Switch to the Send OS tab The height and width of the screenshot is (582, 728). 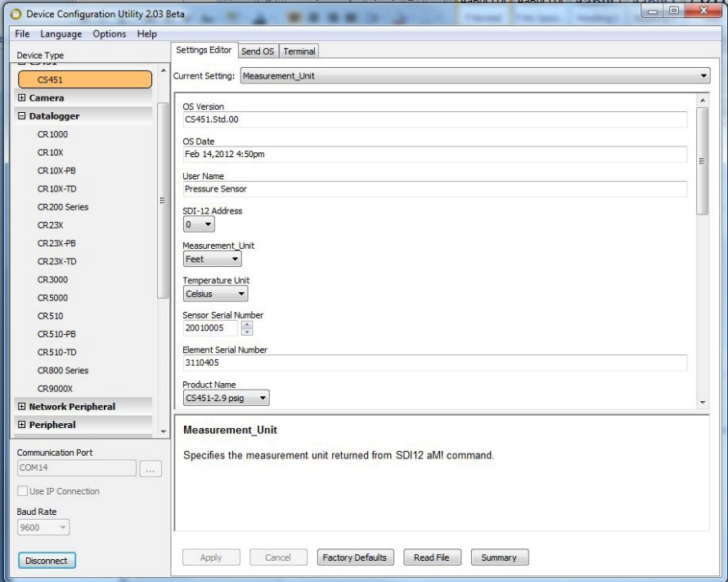(258, 51)
